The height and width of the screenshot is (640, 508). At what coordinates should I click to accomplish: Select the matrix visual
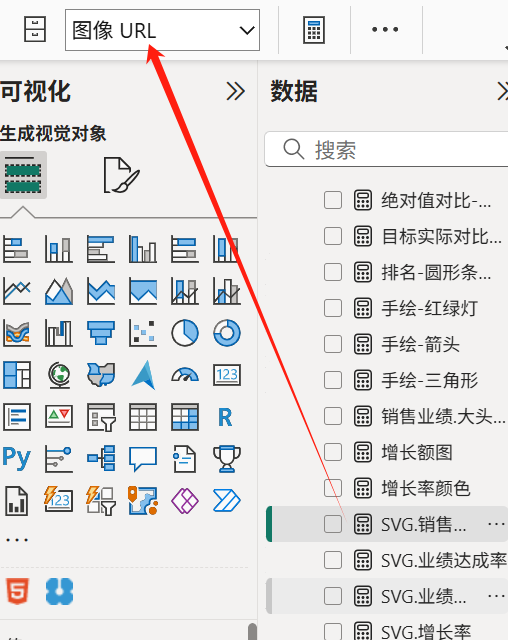pyautogui.click(x=185, y=417)
